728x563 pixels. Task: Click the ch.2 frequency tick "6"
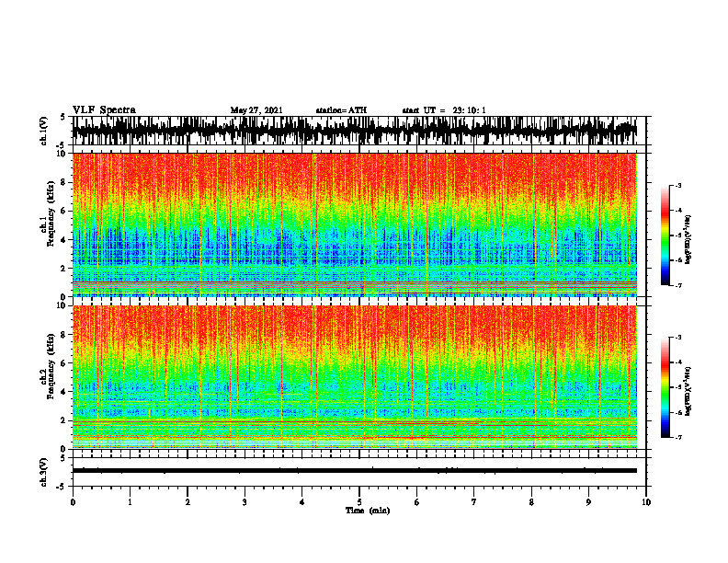tap(63, 363)
